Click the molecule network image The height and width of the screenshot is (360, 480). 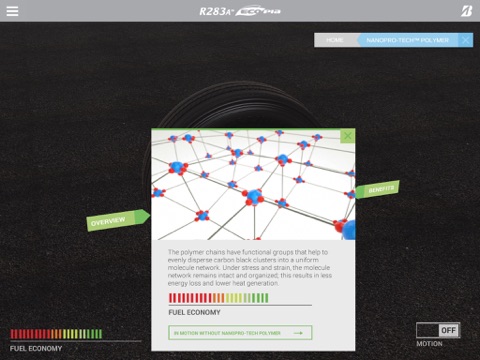pos(253,184)
